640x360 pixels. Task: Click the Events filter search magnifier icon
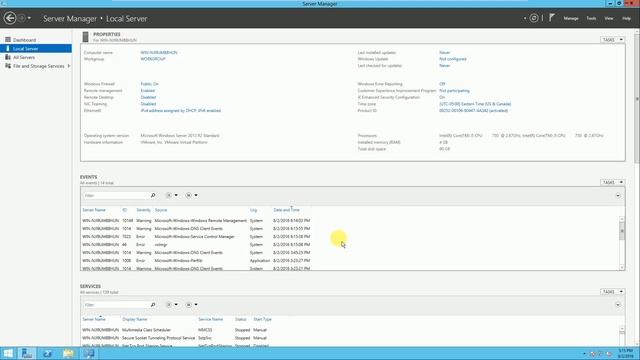[x=153, y=196]
